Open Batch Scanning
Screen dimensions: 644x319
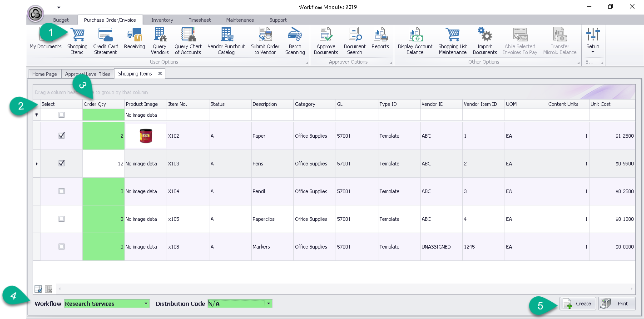pyautogui.click(x=295, y=41)
